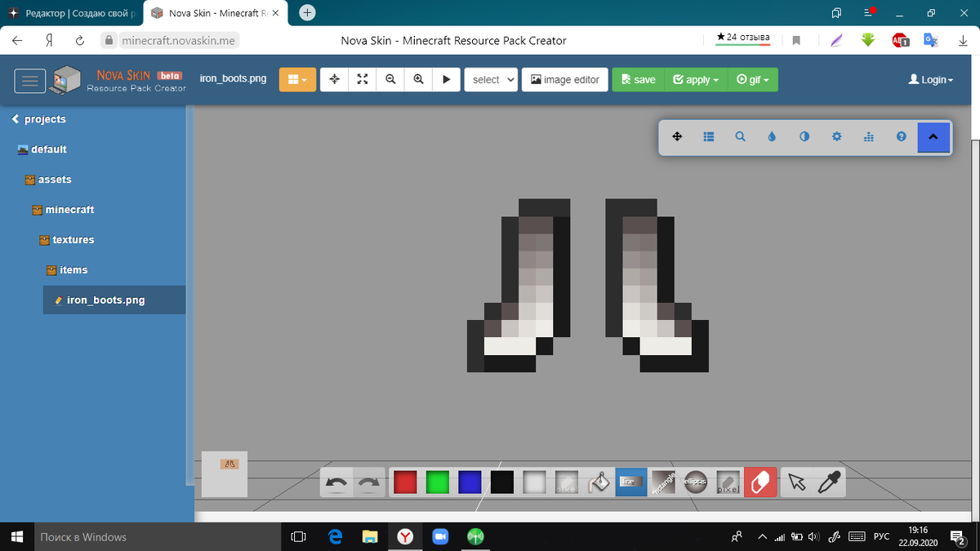Select the ellipsis shape tool
This screenshot has width=980, height=551.
tap(695, 482)
